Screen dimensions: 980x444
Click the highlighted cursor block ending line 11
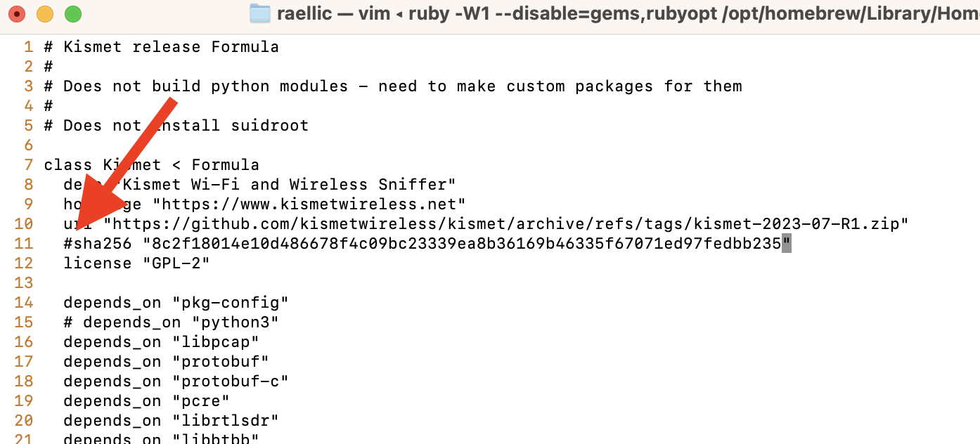(787, 244)
